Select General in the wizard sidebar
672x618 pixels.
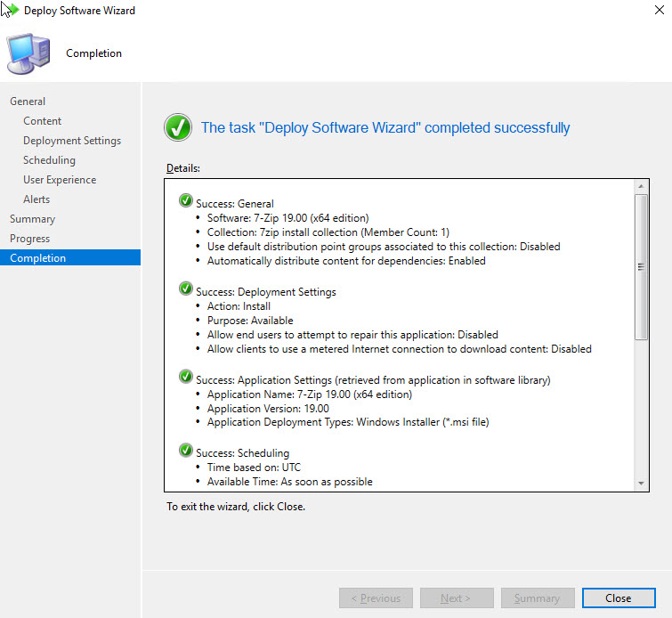[28, 102]
